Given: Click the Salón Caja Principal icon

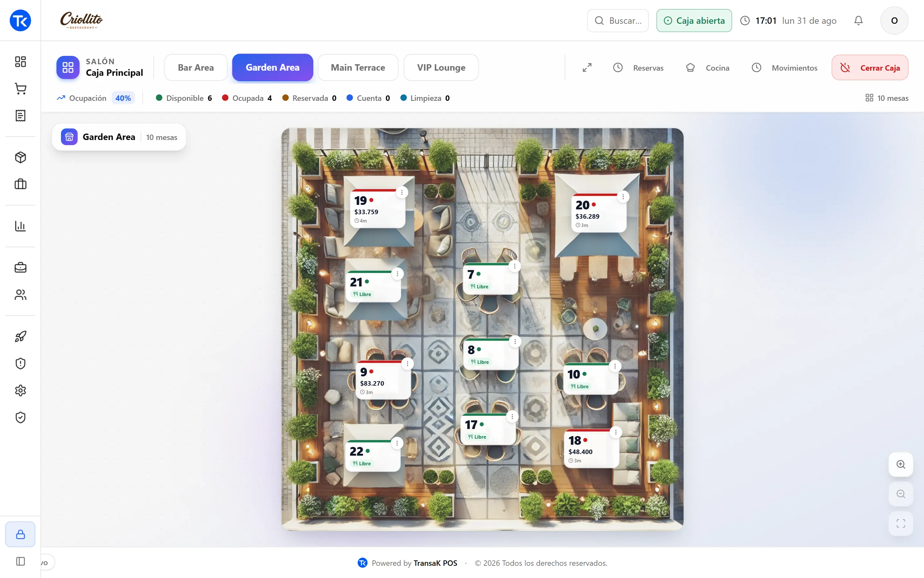Looking at the screenshot, I should [x=68, y=68].
